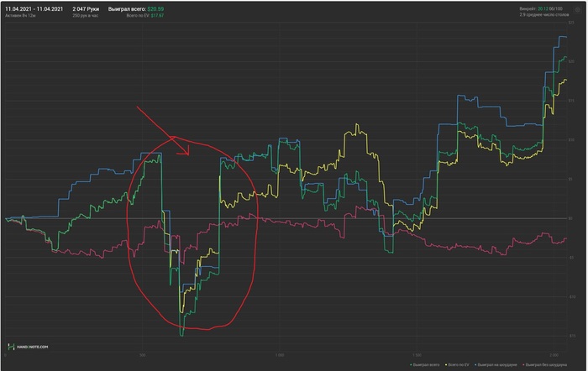The height and width of the screenshot is (371, 588).
Task: Click the 'Всего по EV: $17.67' value
Action: (x=145, y=16)
